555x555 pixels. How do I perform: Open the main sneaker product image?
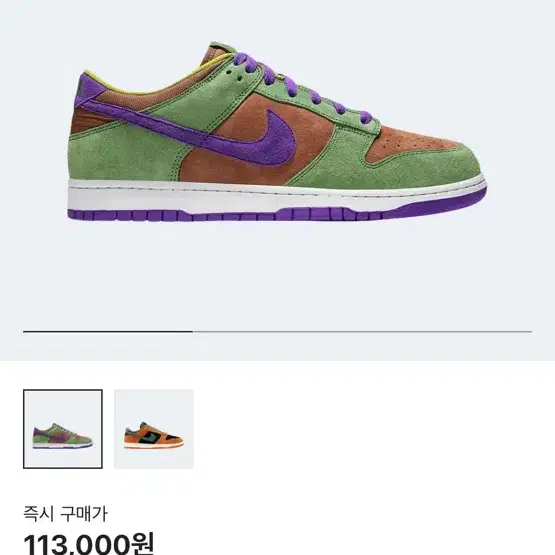point(277,132)
